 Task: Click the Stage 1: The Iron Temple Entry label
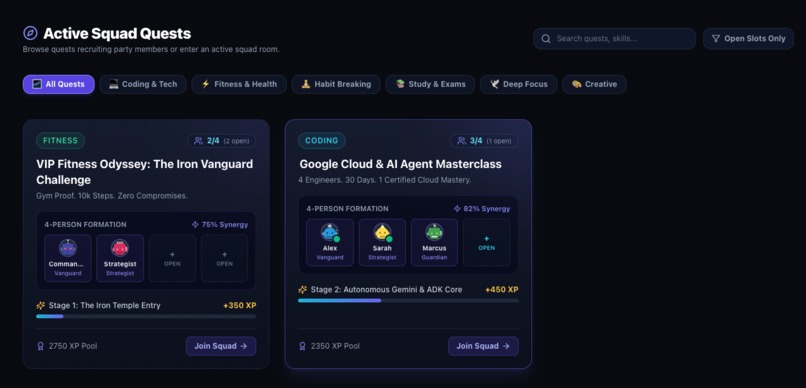point(104,306)
